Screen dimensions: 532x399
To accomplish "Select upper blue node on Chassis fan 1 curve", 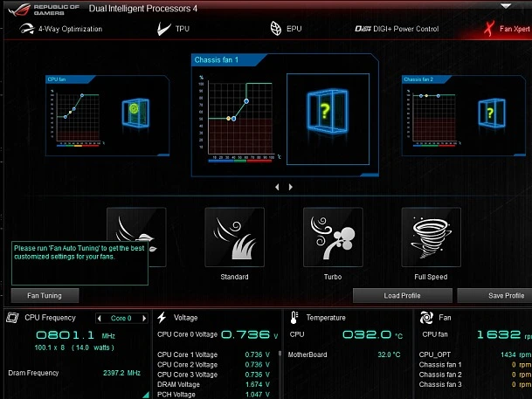I will pyautogui.click(x=246, y=101).
